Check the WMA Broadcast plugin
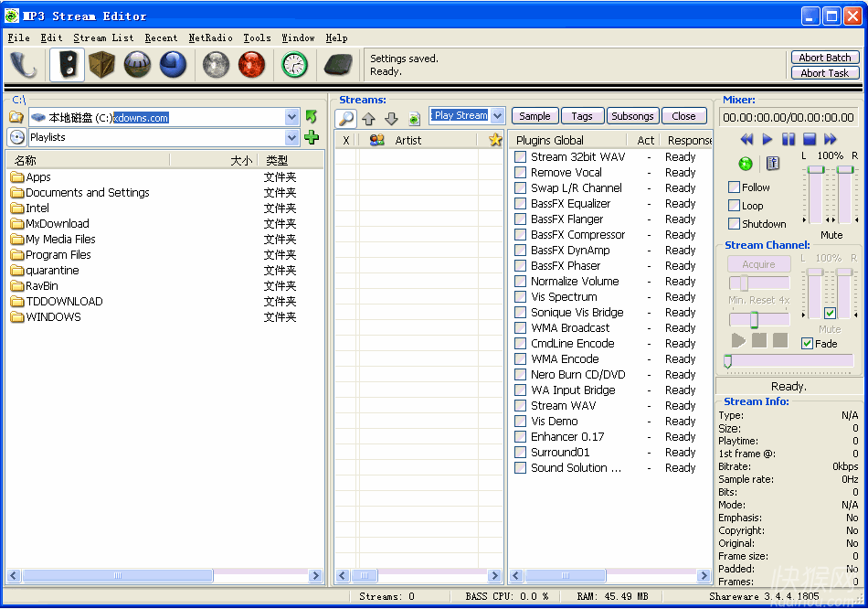This screenshot has width=868, height=609. click(521, 327)
